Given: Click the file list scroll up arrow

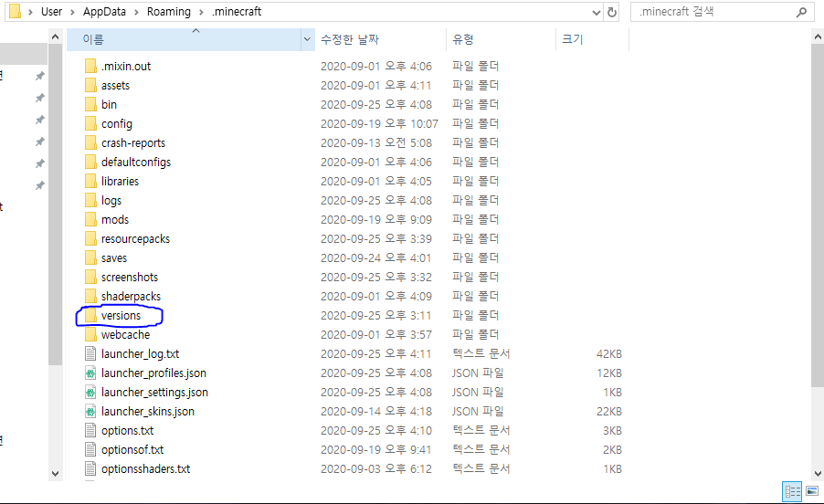Looking at the screenshot, I should (818, 37).
